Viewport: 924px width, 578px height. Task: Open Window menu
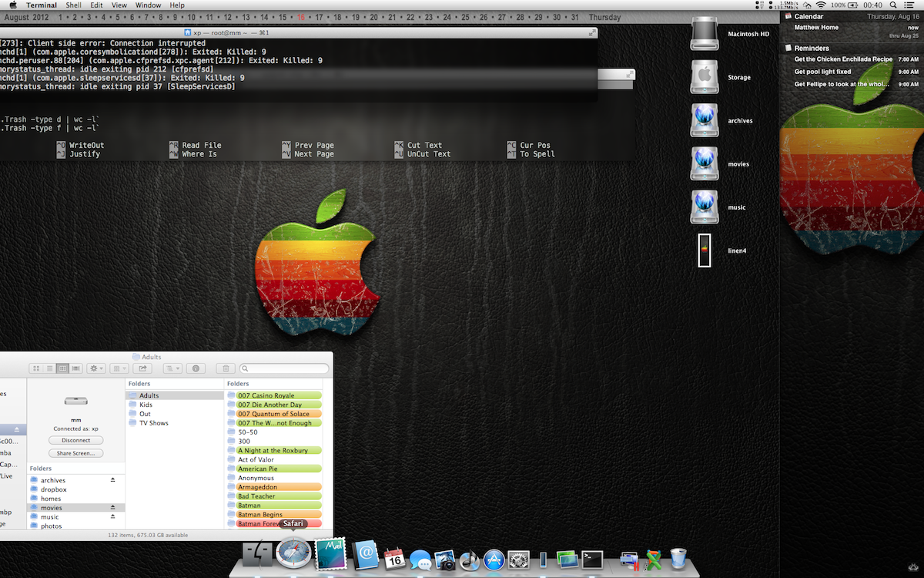pos(148,5)
